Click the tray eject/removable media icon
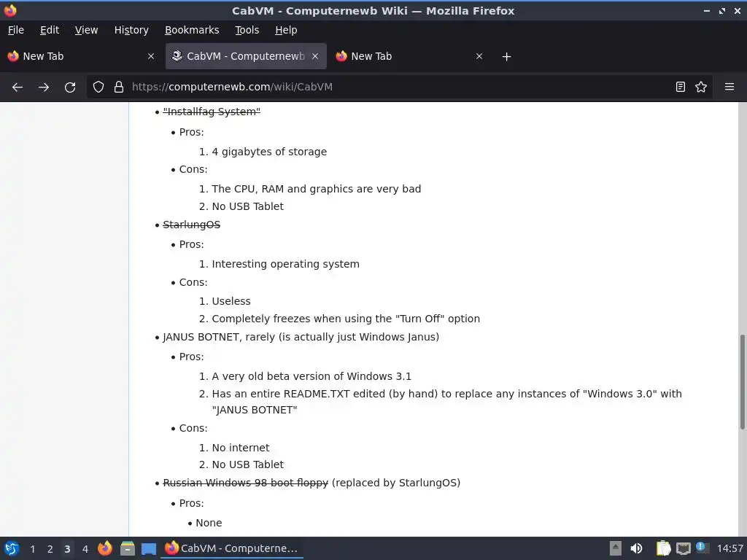Viewport: 747px width, 560px height. click(616, 548)
